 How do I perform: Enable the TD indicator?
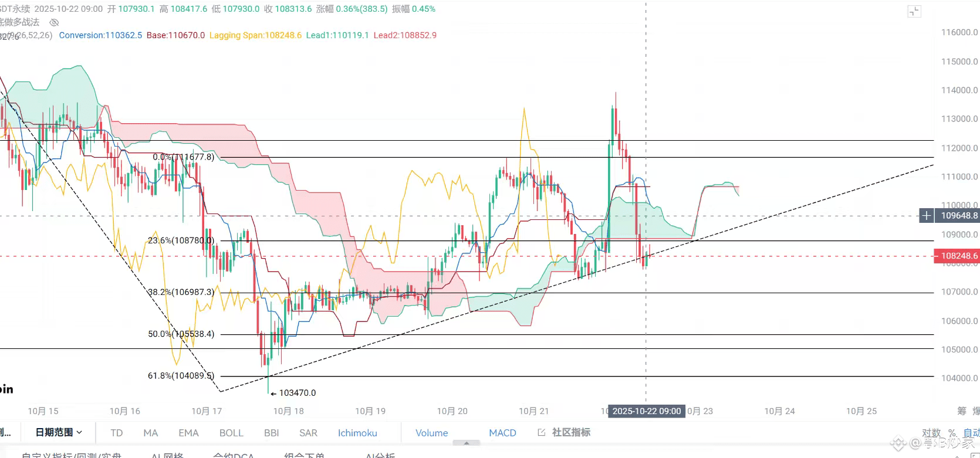click(x=117, y=433)
